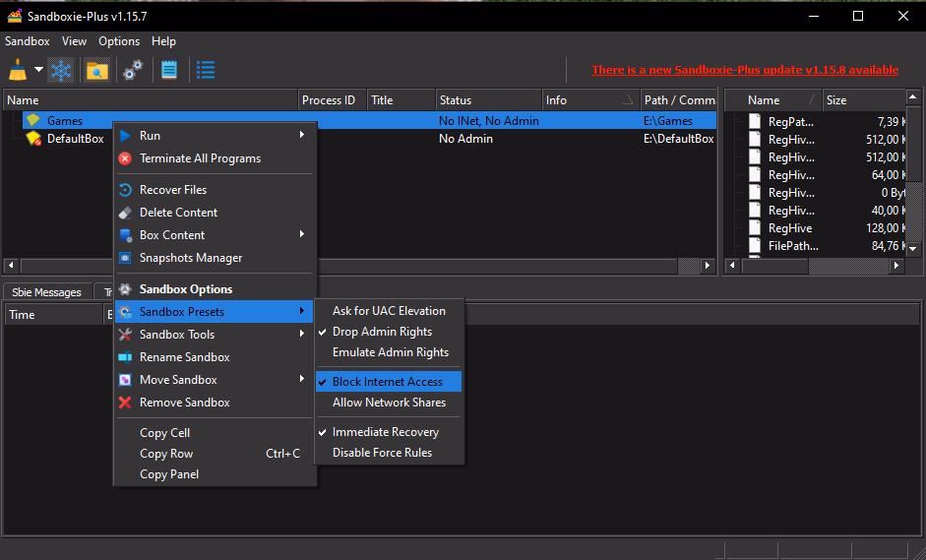
Task: Disable the Immediate Recovery preset
Action: (x=386, y=432)
